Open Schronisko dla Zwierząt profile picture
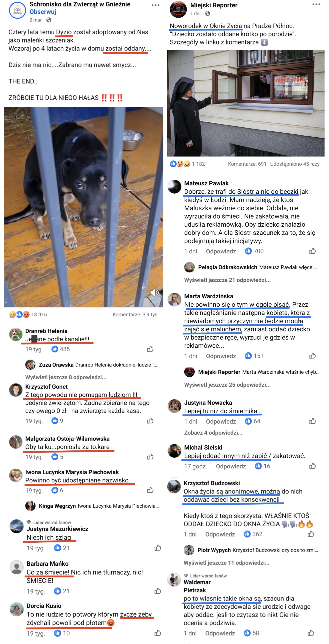Image resolution: width=329 pixels, height=644 pixels. (17, 10)
